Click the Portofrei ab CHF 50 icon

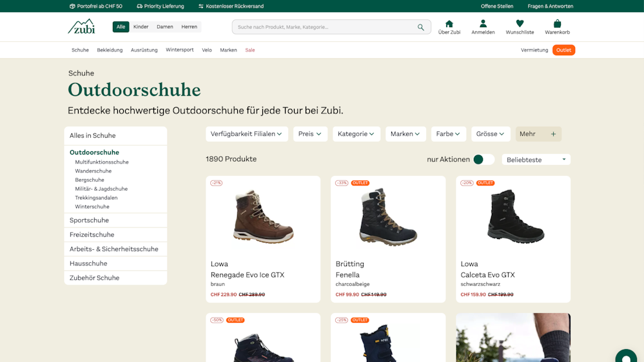click(x=72, y=6)
